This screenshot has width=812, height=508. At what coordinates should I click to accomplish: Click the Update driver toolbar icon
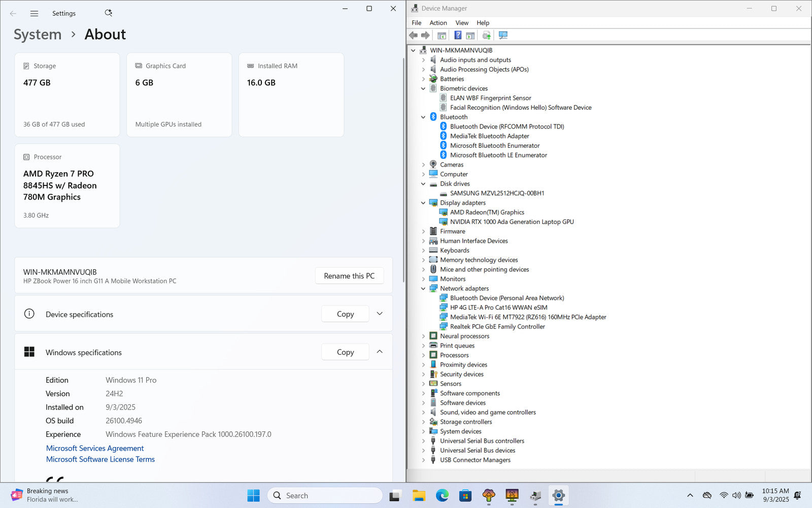click(x=486, y=35)
